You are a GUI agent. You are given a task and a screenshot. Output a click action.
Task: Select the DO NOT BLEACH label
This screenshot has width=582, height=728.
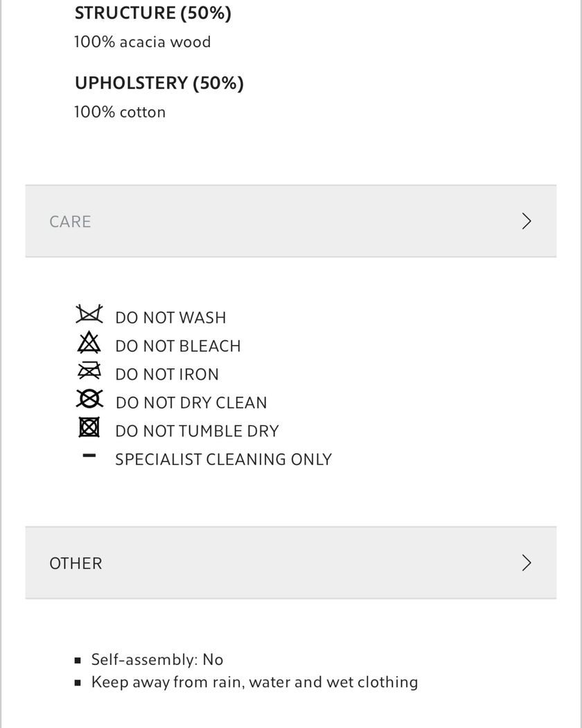[178, 346]
